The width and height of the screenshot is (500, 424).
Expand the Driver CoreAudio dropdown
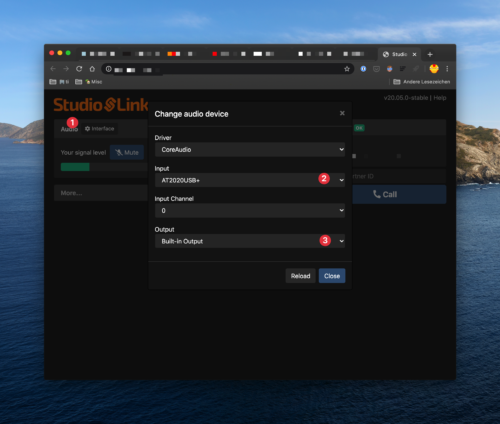pos(250,150)
